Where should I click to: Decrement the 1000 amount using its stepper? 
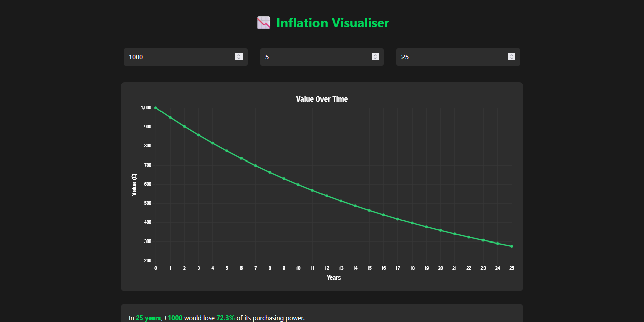pyautogui.click(x=239, y=59)
